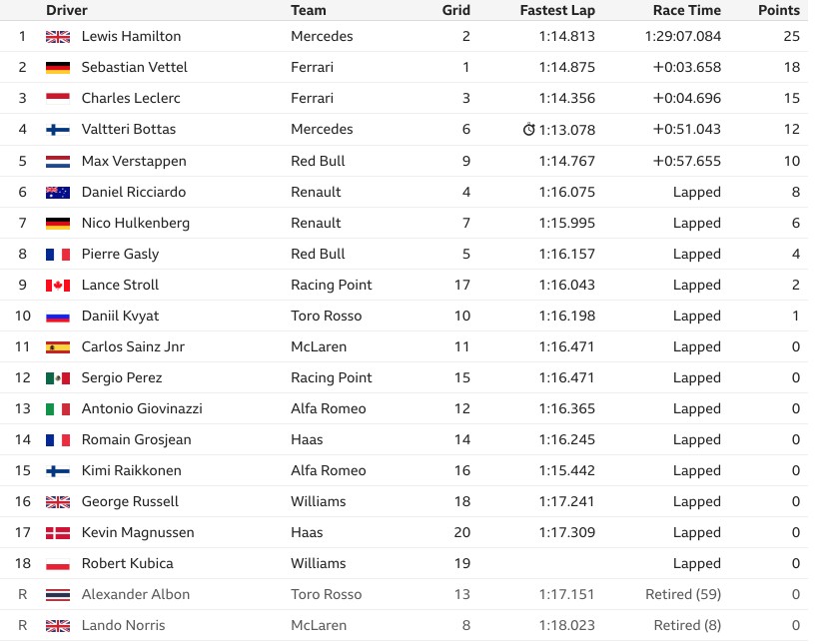
Task: Click Robert Kubica driver name
Action: tap(128, 563)
